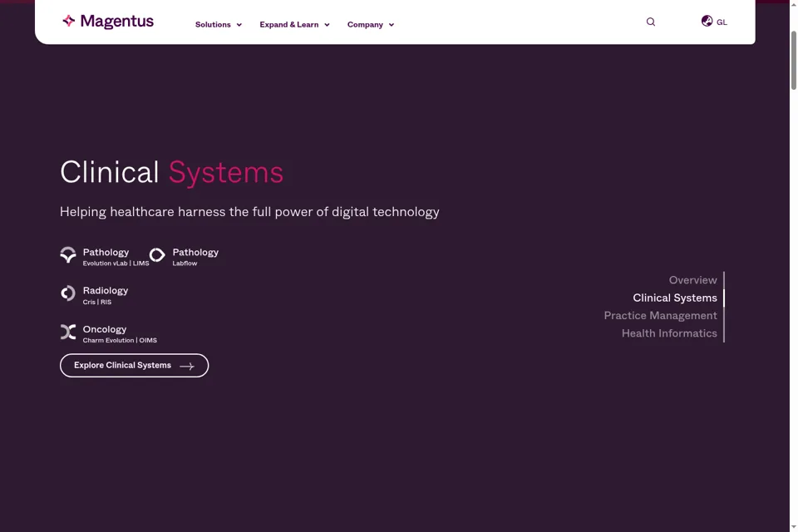Click the Oncology Charm Evolution icon

(x=68, y=332)
